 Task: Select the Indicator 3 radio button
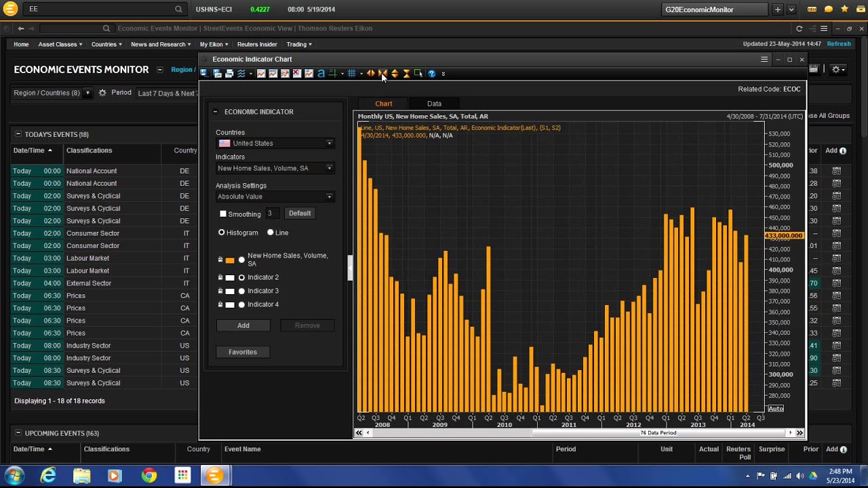[241, 291]
